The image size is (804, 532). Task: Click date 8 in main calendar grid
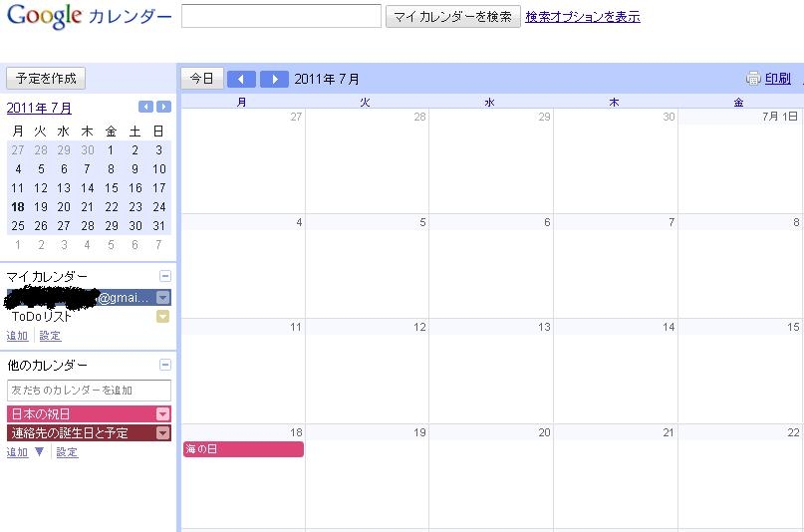tap(796, 222)
